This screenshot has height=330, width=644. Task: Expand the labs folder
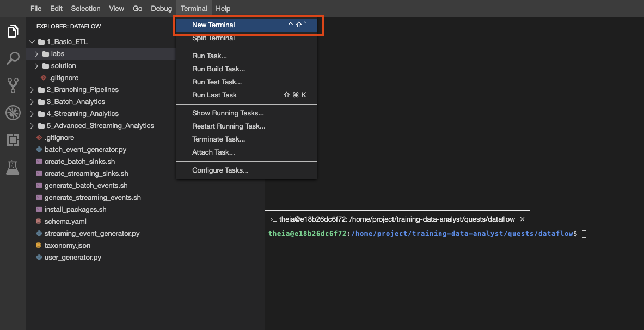point(37,54)
